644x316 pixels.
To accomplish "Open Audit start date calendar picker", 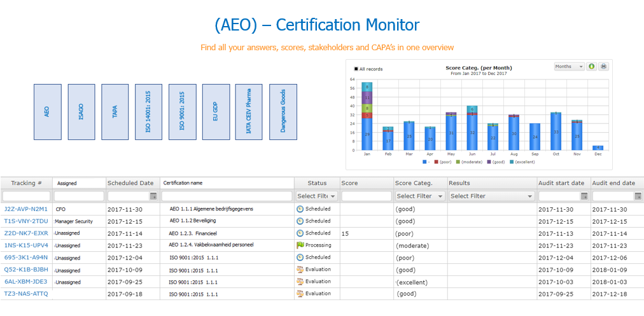I will point(584,196).
